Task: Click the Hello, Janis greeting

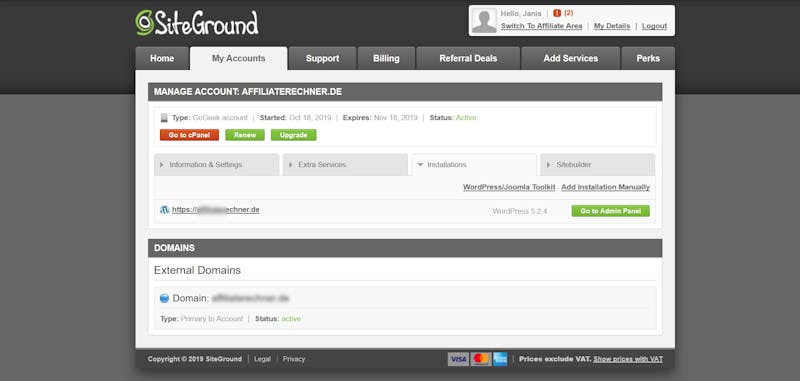Action: (521, 13)
